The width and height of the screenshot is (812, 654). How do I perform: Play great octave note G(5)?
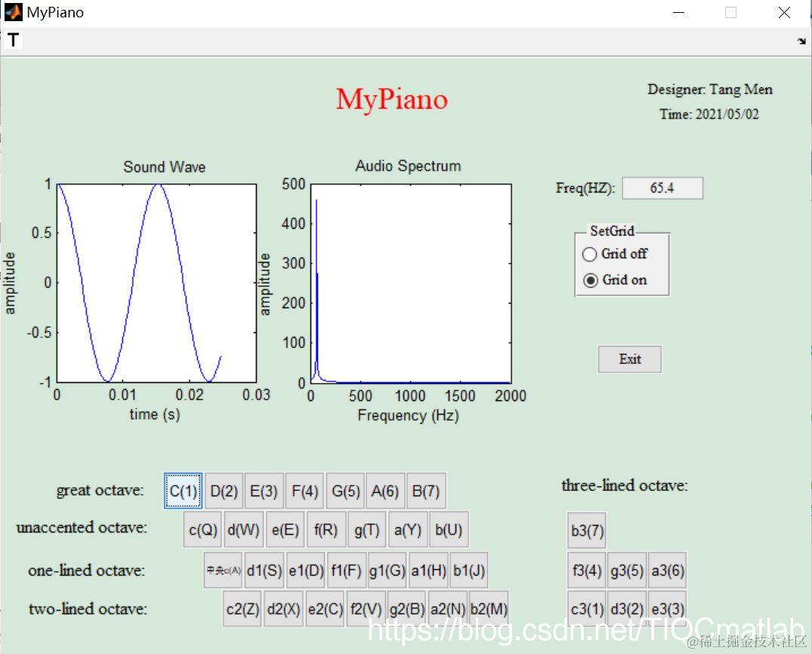tap(345, 490)
